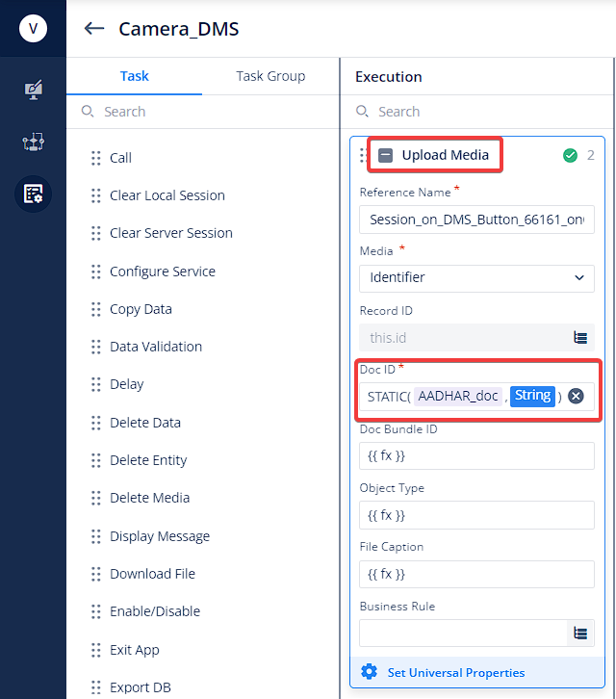Collapse the Upload Media task card
The height and width of the screenshot is (699, 616).
(385, 155)
